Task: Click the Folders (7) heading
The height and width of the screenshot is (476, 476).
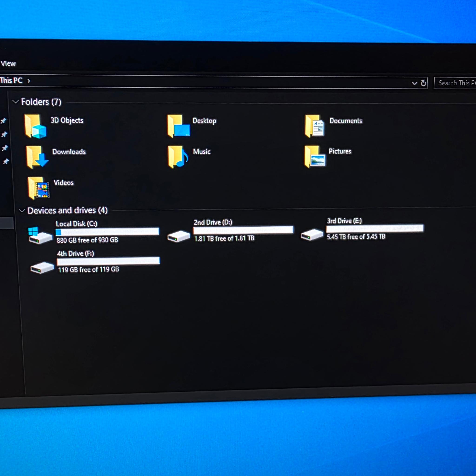Action: 41,102
